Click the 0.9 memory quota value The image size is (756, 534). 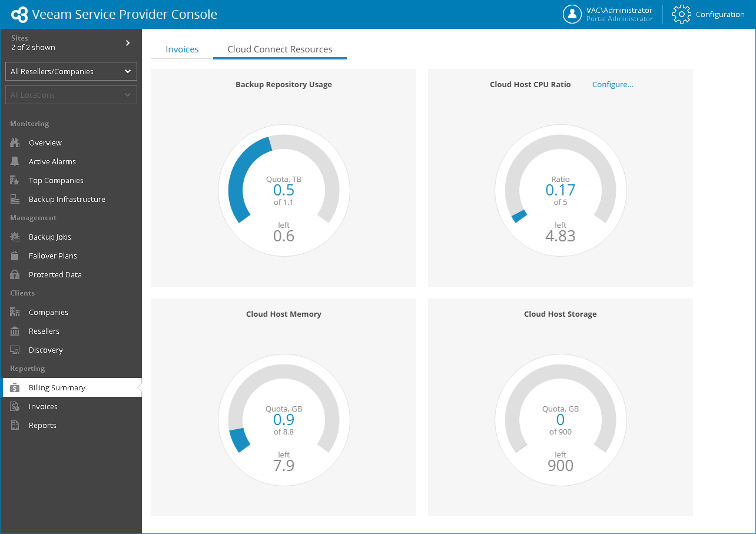pyautogui.click(x=284, y=420)
